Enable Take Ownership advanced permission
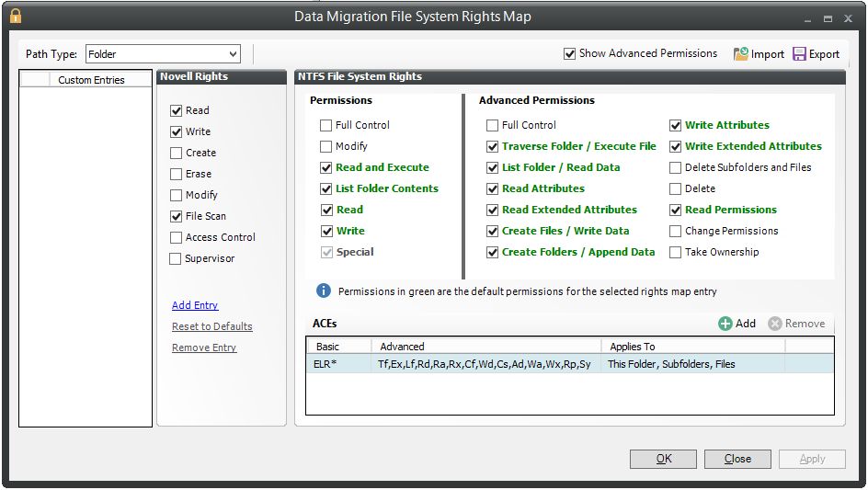Screen dimensions: 868x490 676,252
